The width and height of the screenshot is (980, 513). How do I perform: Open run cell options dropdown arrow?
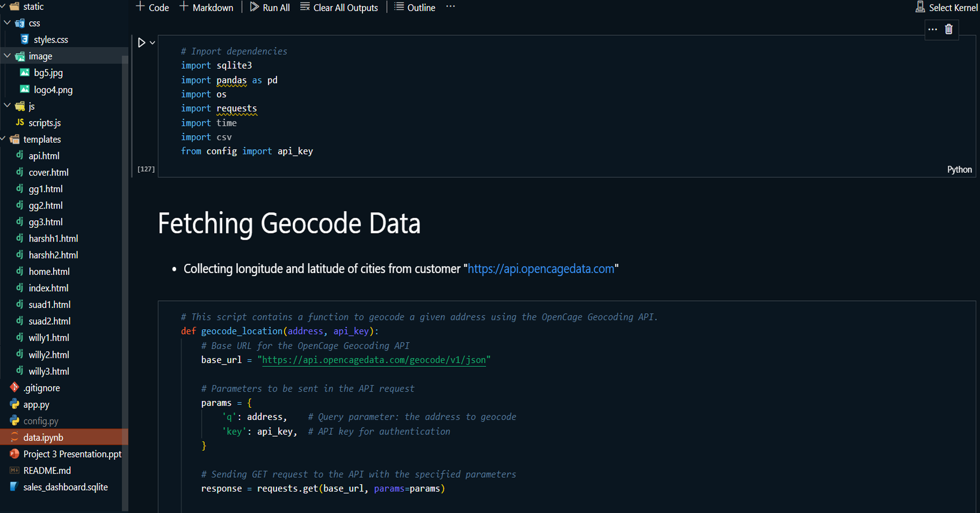[152, 43]
